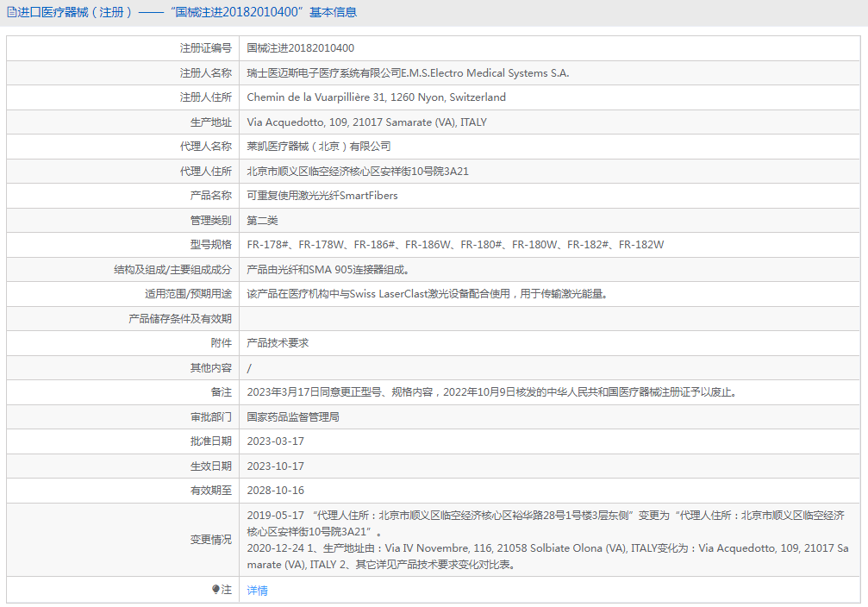Click the 注册人名称 label

(x=205, y=73)
